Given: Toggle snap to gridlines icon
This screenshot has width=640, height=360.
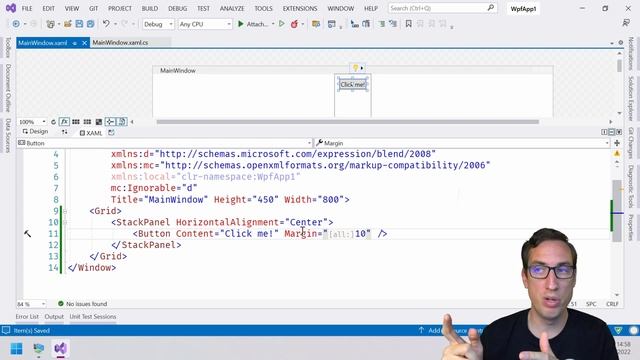Looking at the screenshot, I should tap(87, 122).
